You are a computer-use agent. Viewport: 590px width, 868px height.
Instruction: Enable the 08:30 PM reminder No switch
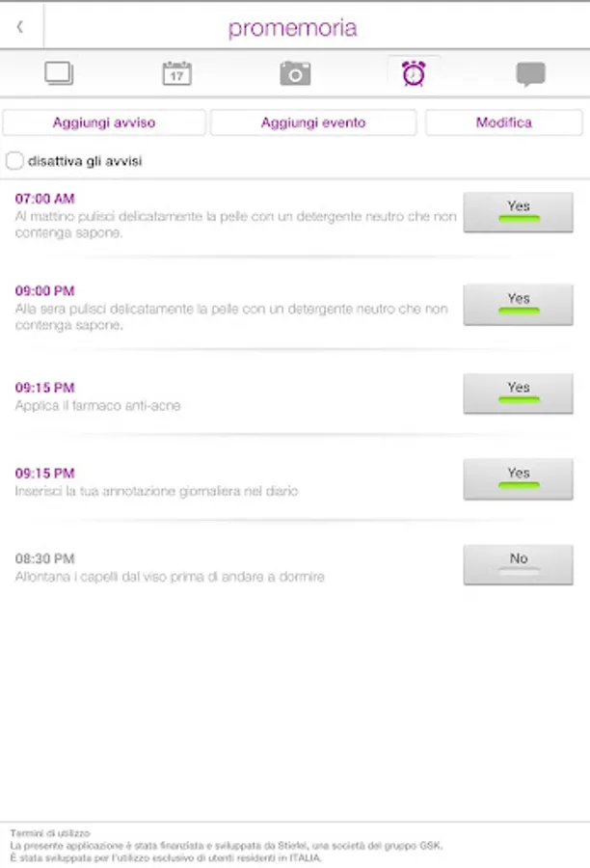point(518,564)
